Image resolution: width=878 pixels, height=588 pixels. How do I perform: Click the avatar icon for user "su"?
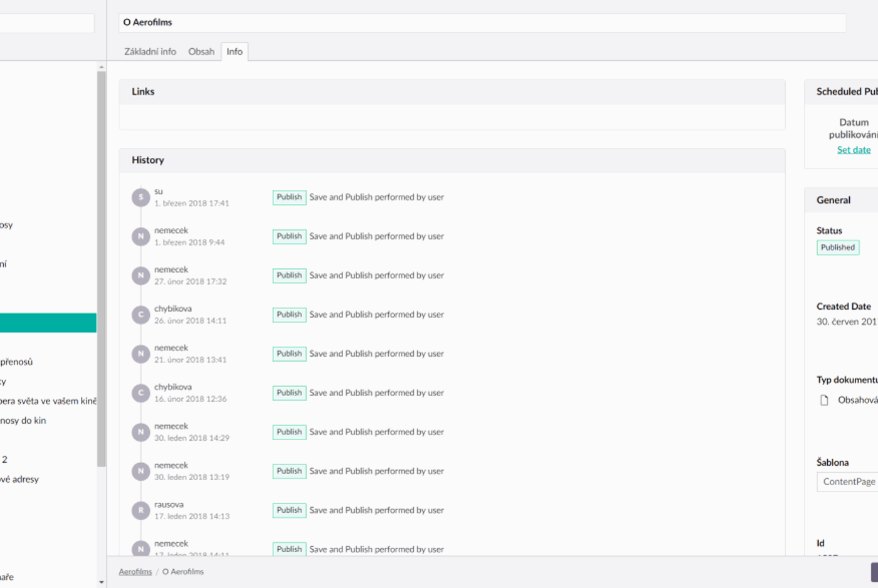point(140,197)
